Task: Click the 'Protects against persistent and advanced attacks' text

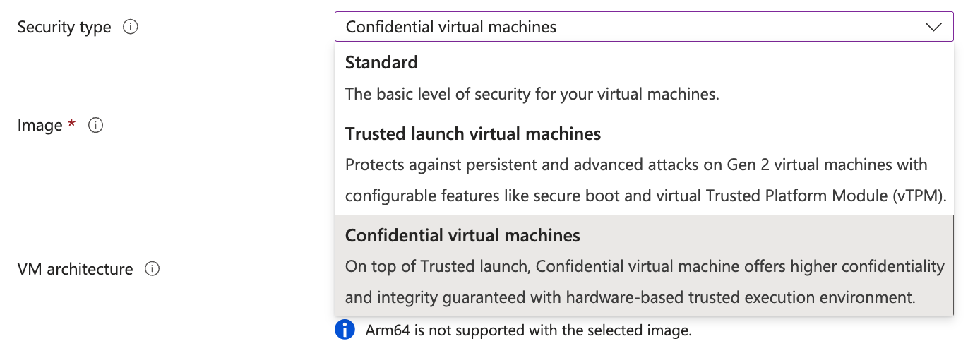Action: (635, 165)
